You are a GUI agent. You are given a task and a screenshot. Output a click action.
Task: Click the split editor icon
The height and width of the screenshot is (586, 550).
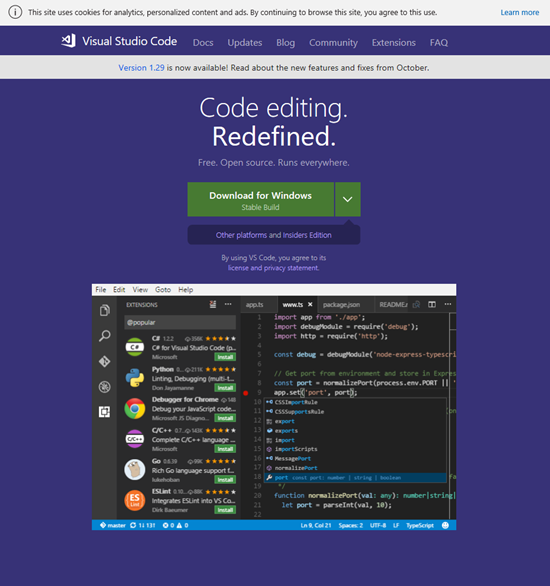tap(432, 304)
